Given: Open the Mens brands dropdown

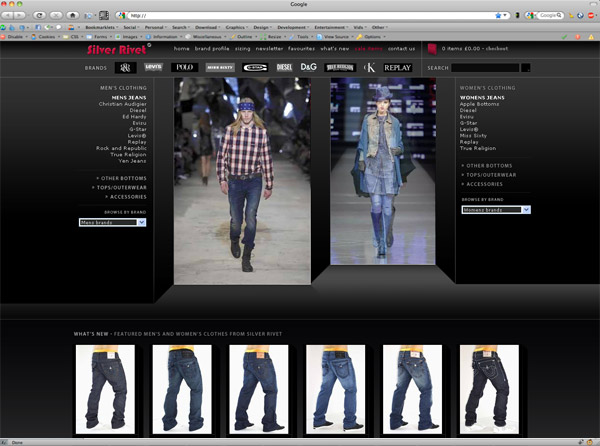Looking at the screenshot, I should [112, 222].
